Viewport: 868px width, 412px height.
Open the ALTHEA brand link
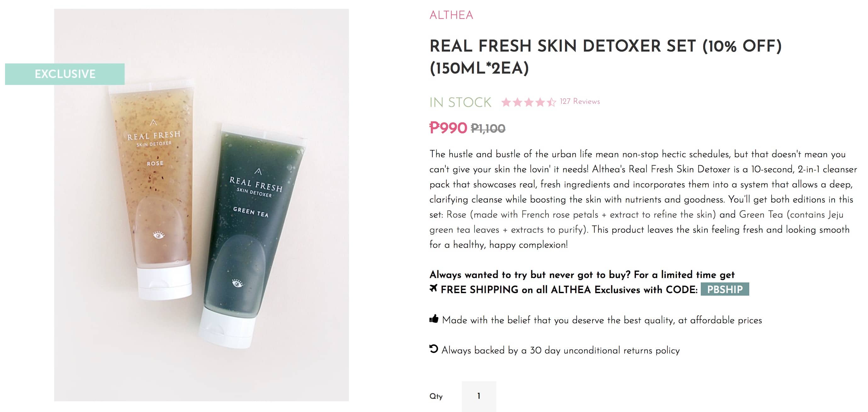(451, 15)
